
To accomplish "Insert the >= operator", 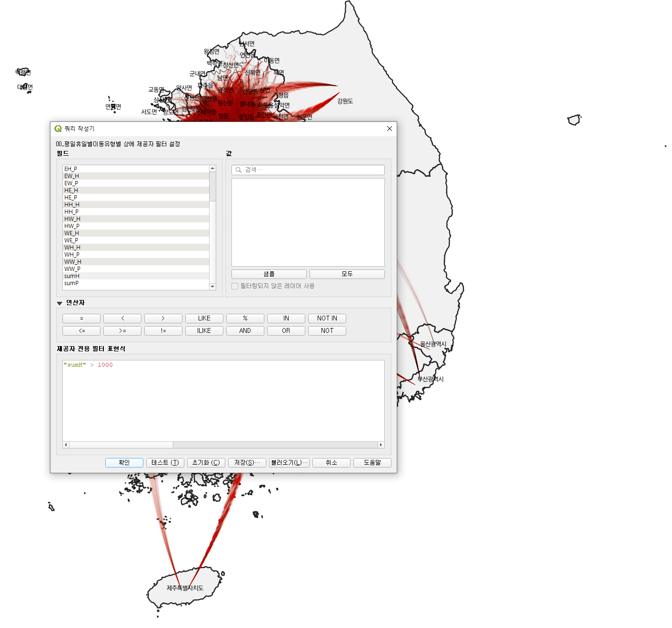I will (122, 331).
